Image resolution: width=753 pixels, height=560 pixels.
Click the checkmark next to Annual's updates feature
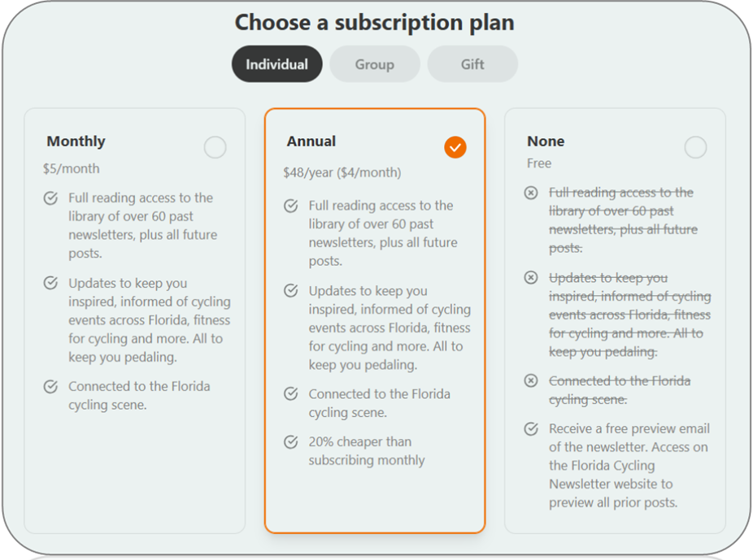click(290, 291)
